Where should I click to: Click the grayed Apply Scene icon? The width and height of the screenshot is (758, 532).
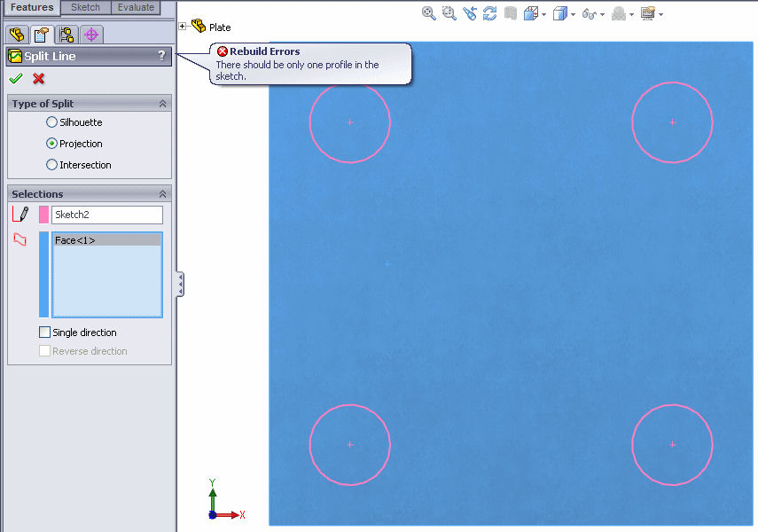(619, 13)
